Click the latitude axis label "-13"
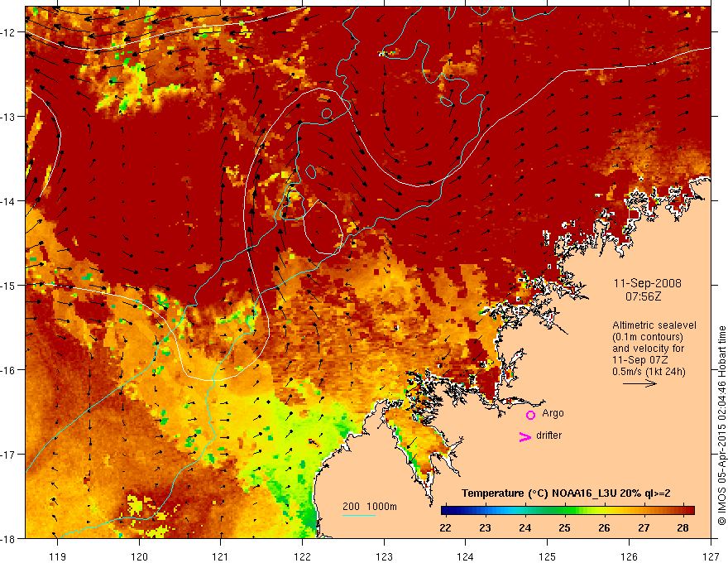Screen dimensions: 728x563 click(x=9, y=117)
